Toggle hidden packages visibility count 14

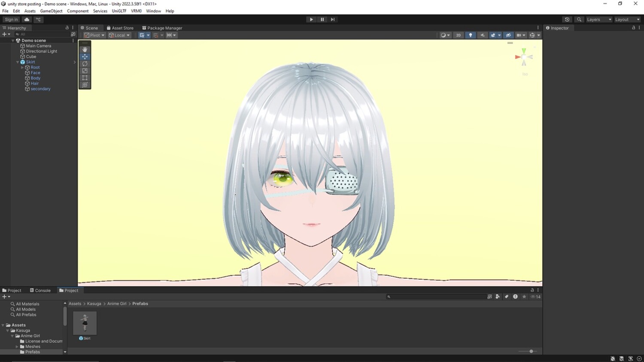[535, 296]
